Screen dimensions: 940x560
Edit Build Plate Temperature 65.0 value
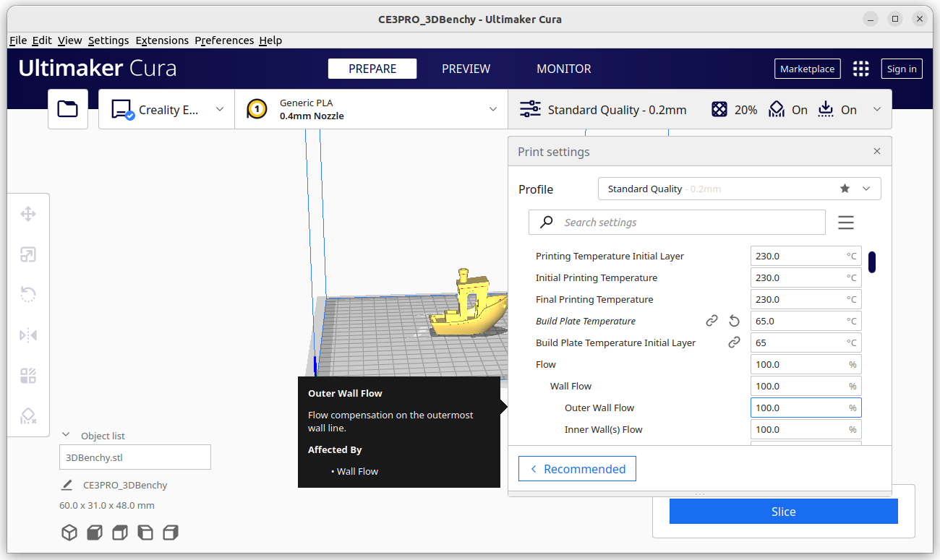click(x=806, y=321)
